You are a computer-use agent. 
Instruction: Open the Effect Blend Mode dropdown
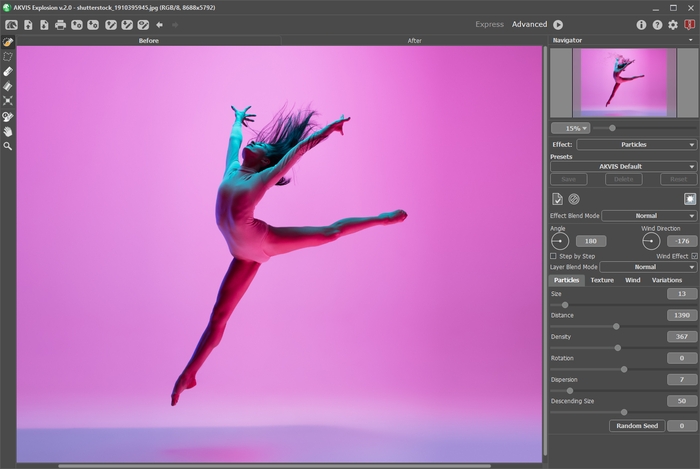coord(649,216)
